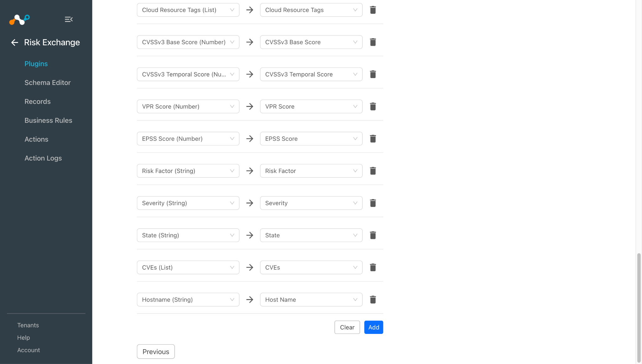Delete the CVSSv3 Base Score mapping

[373, 42]
